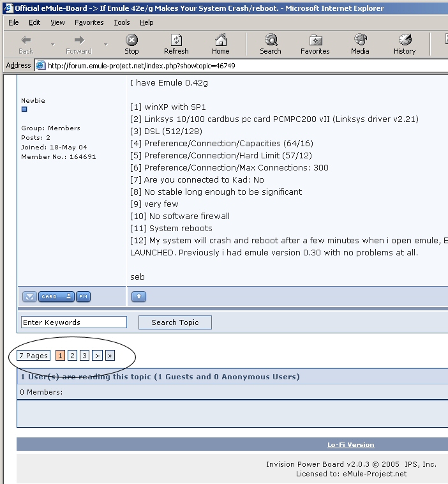Open the Favorites menu
Viewport: 448px width, 484px height.
89,22
